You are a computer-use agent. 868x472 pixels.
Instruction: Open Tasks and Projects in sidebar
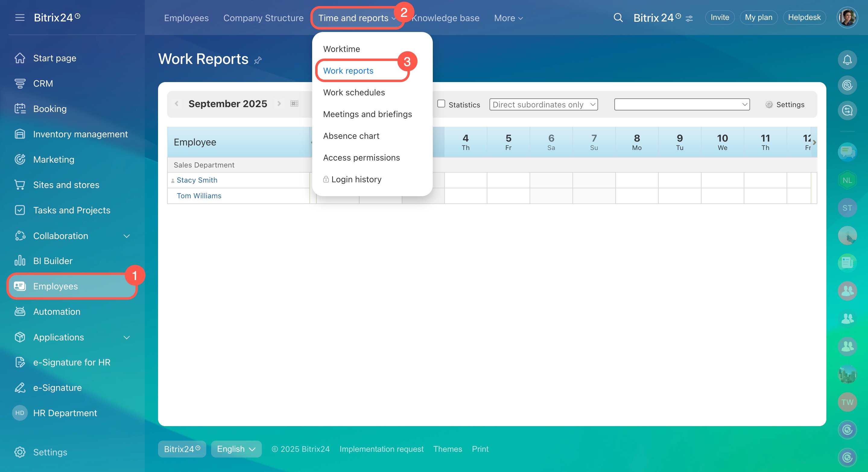tap(72, 210)
